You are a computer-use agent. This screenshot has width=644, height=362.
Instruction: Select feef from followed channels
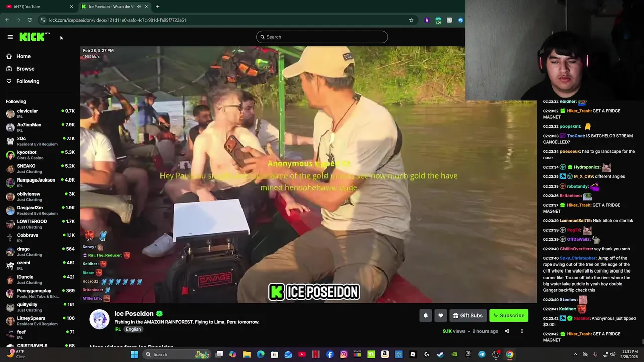pos(40,334)
